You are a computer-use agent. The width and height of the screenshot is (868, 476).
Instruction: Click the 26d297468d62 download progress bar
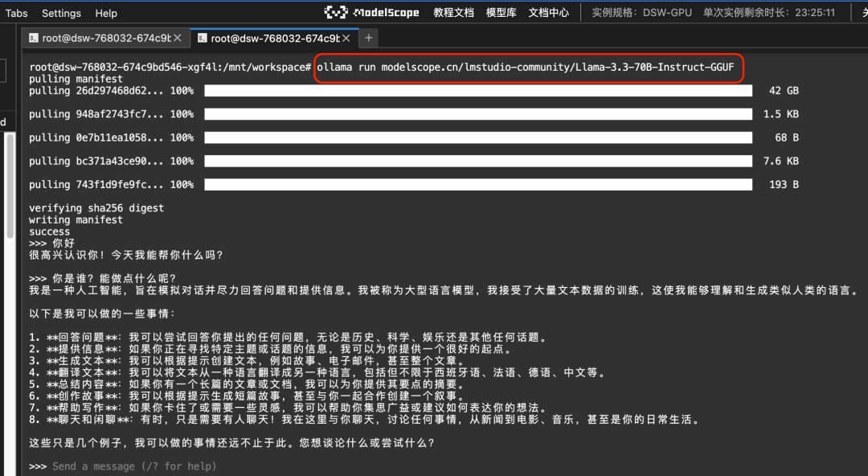[478, 90]
